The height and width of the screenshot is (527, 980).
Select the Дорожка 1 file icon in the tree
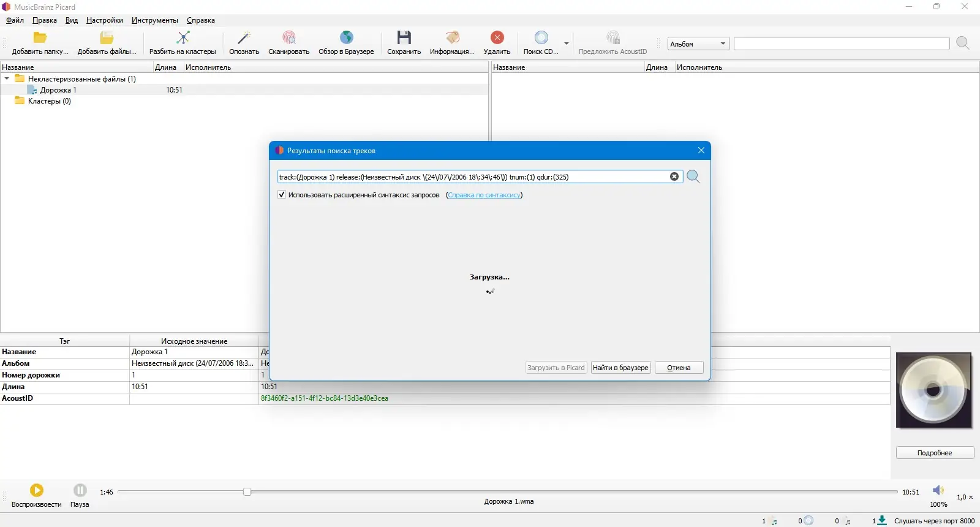point(32,90)
